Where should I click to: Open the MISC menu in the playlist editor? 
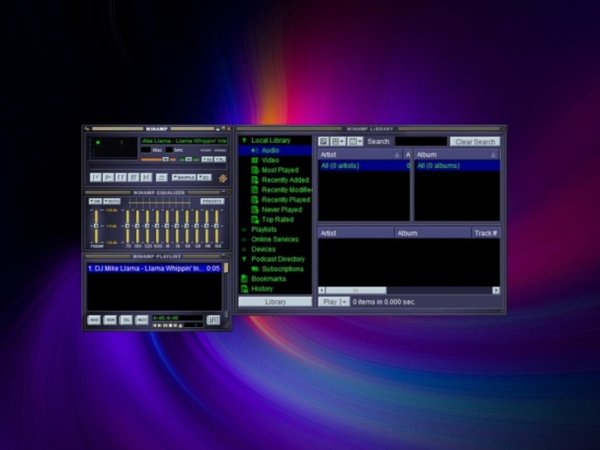pos(142,320)
